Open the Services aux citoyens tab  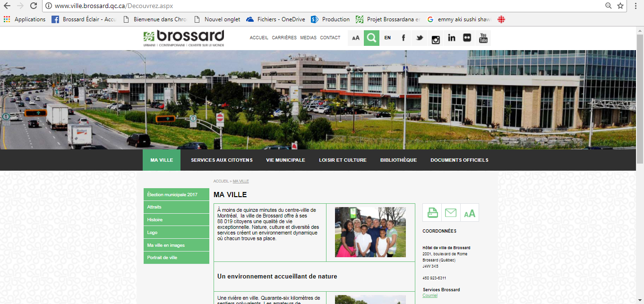(x=222, y=160)
